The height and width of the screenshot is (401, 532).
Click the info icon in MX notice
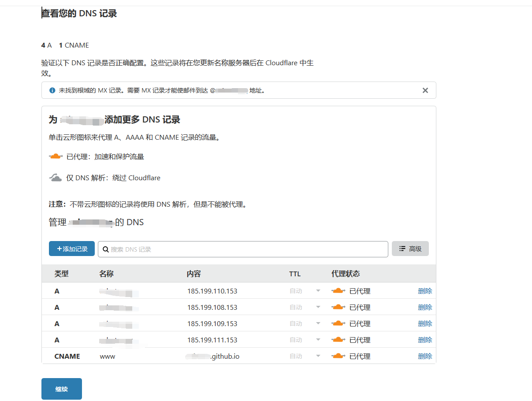click(x=52, y=90)
